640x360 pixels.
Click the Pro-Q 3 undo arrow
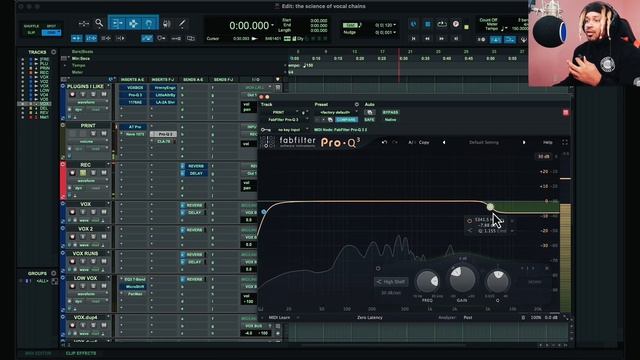[384, 142]
